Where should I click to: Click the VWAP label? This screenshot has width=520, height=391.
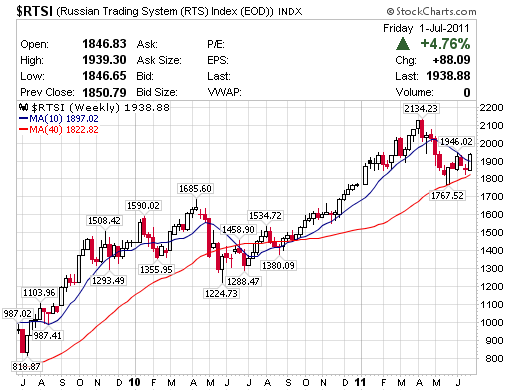224,92
